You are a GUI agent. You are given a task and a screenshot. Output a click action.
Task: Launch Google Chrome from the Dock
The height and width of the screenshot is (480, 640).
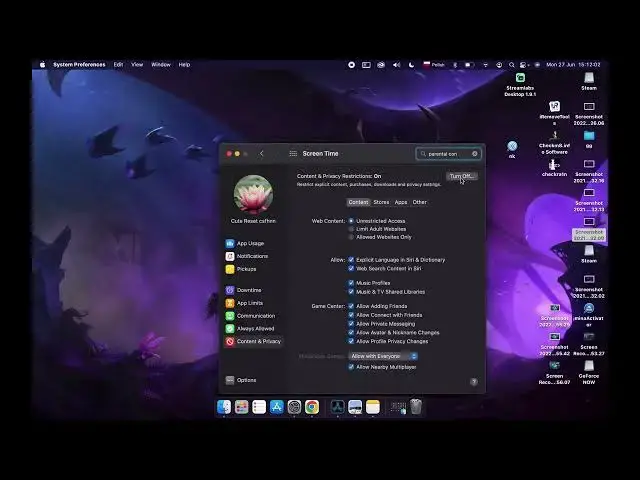312,407
